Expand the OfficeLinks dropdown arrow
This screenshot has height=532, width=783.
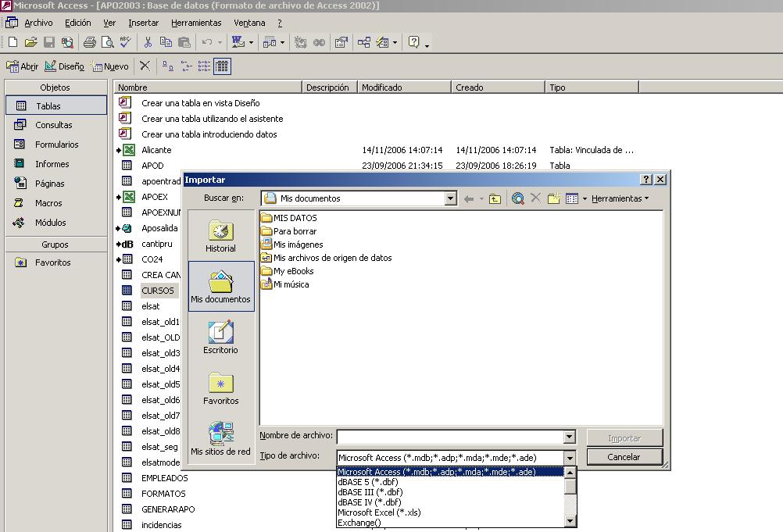pyautogui.click(x=251, y=42)
